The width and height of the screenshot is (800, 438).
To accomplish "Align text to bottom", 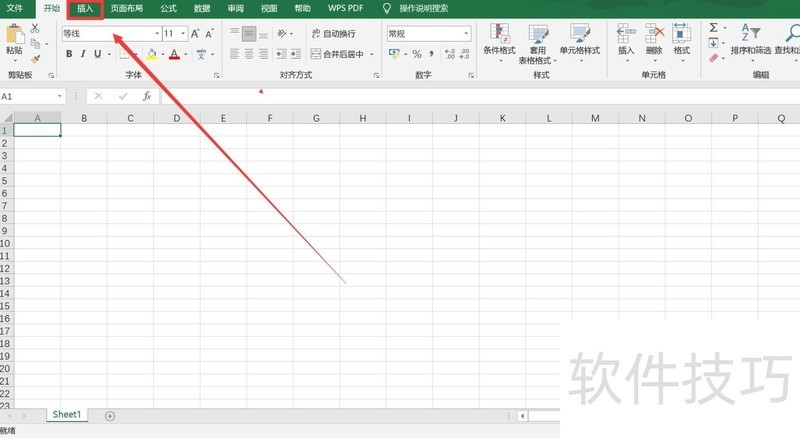I will click(x=263, y=34).
